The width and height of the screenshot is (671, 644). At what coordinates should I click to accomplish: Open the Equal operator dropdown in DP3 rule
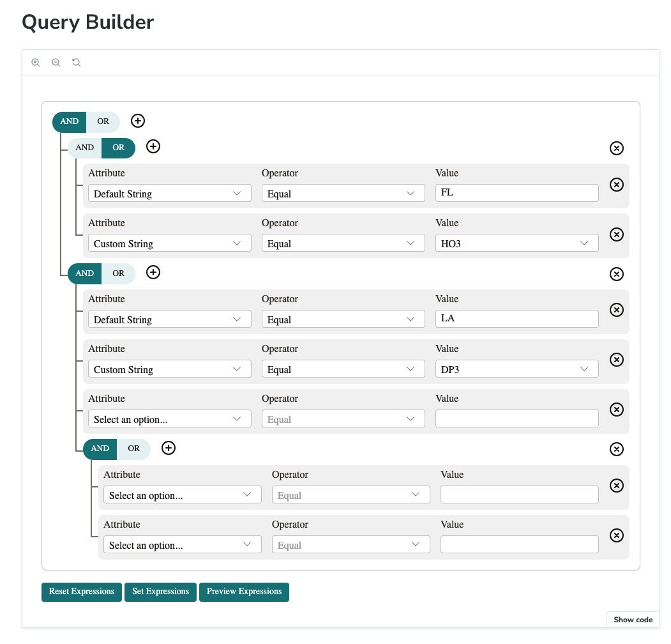pyautogui.click(x=343, y=369)
